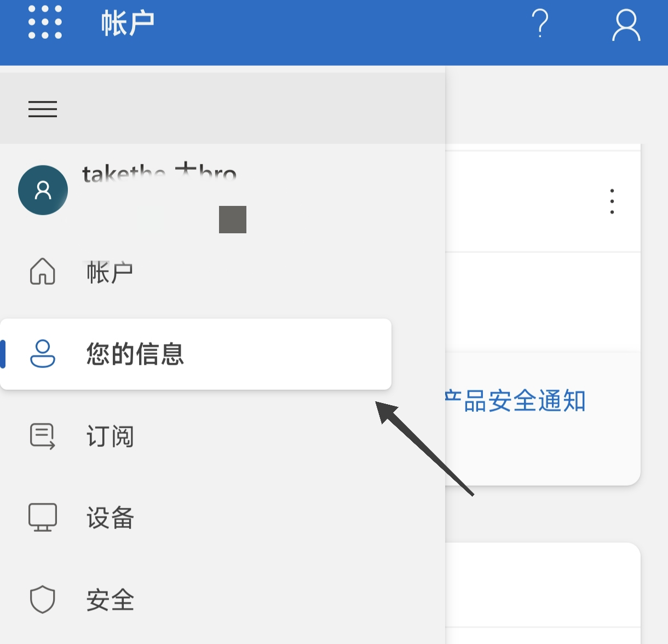Select the 您的信息 menu entry
This screenshot has height=644, width=668.
(x=196, y=354)
